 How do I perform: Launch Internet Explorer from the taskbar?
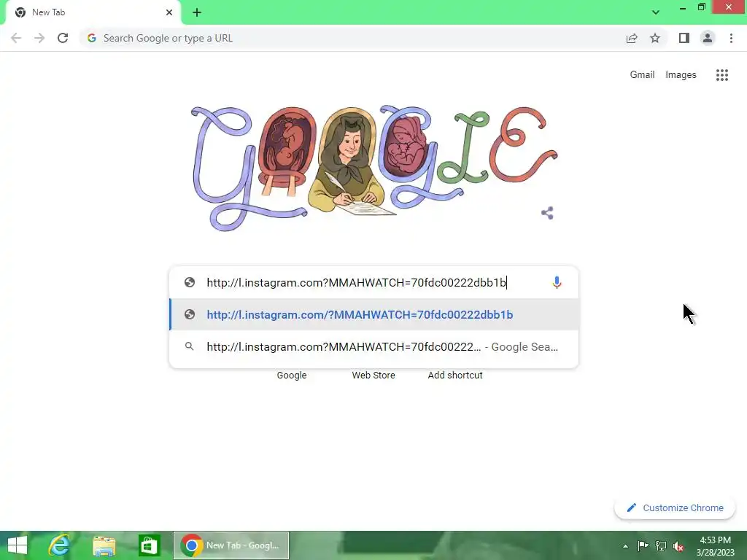pos(60,545)
